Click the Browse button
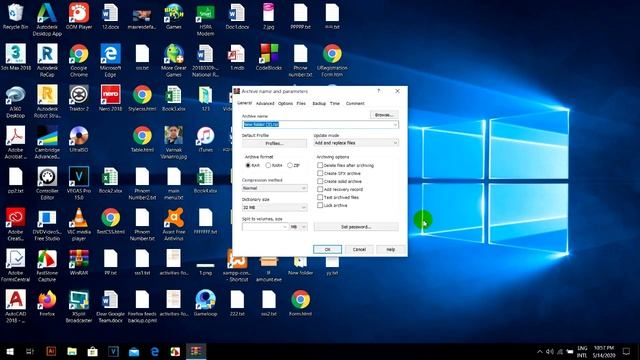The width and height of the screenshot is (640, 360). coord(384,115)
